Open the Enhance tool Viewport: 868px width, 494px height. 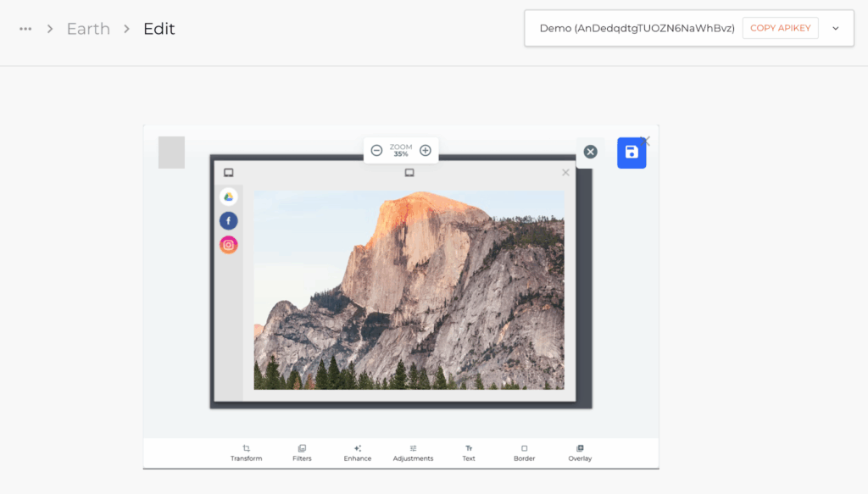point(358,452)
